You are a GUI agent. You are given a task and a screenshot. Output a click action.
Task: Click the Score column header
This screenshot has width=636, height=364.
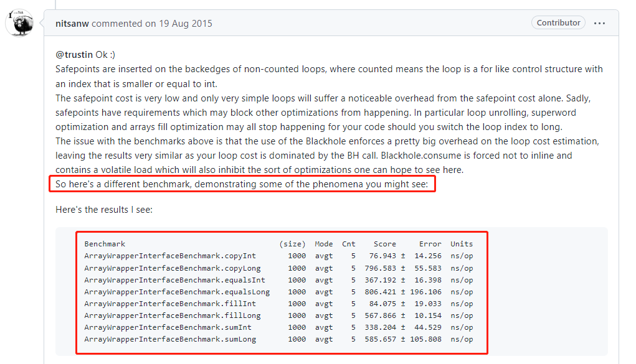[384, 244]
